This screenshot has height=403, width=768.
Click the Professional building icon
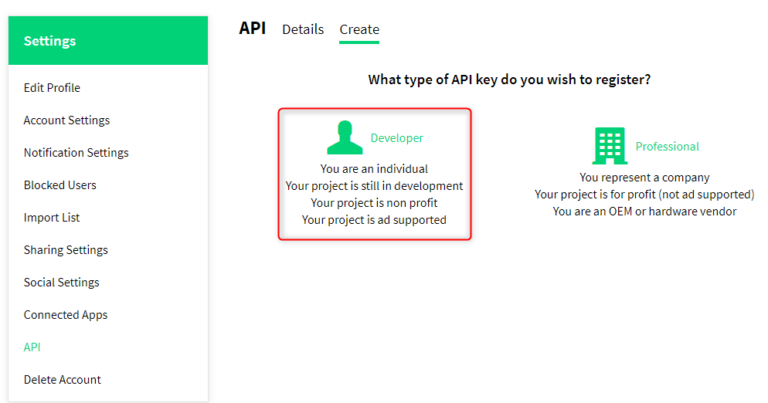[x=609, y=146]
